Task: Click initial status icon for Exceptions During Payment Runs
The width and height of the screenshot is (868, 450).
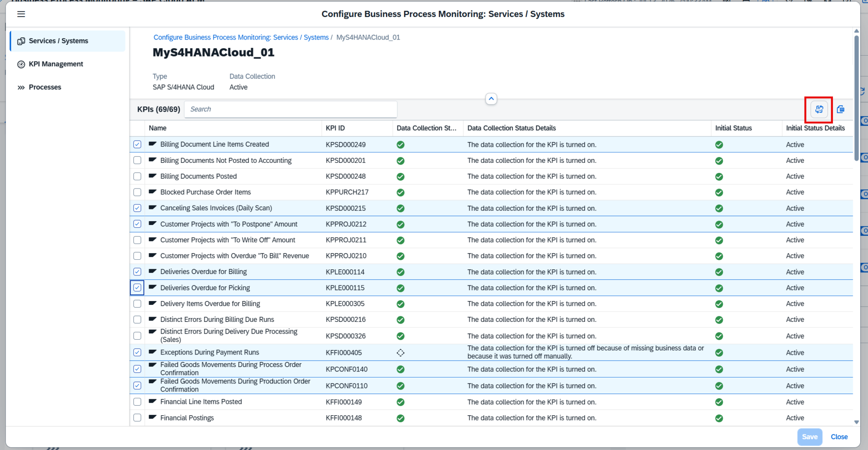Action: pos(719,353)
